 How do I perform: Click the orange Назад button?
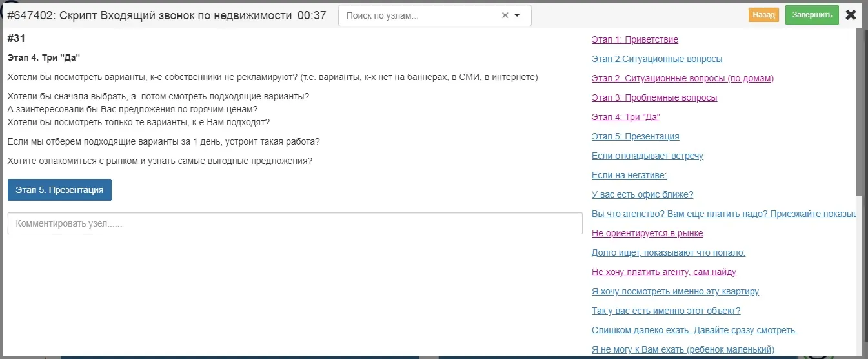(763, 15)
